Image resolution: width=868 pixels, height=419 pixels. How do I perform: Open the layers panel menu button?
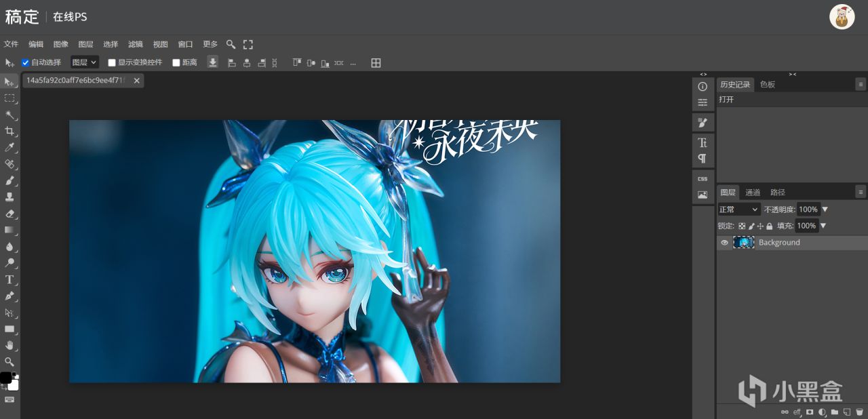(861, 192)
